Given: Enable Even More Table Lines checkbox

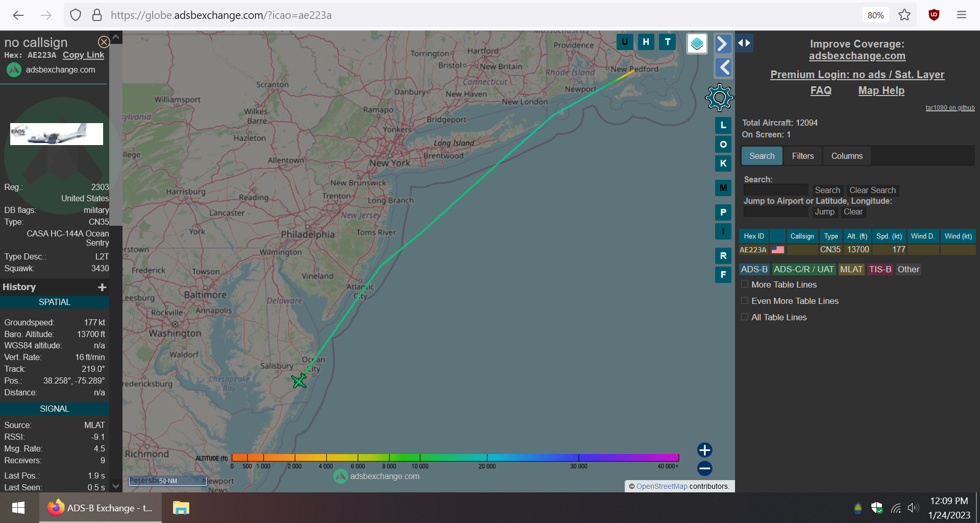Looking at the screenshot, I should click(745, 300).
